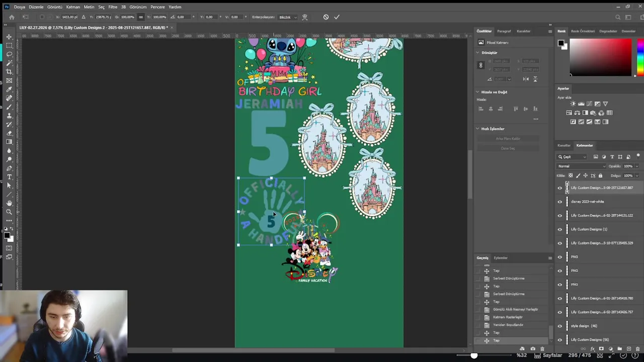Open the Filtre menu
This screenshot has height=362, width=644.
[x=113, y=7]
